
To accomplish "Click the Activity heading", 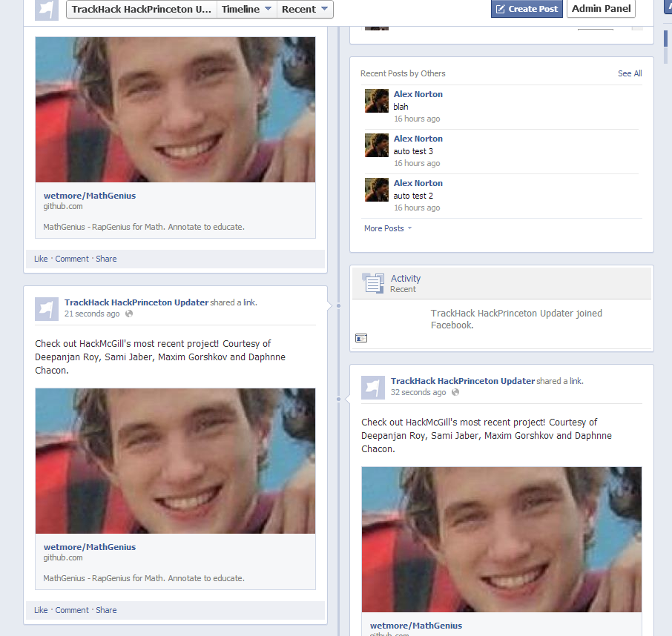I will [x=406, y=279].
